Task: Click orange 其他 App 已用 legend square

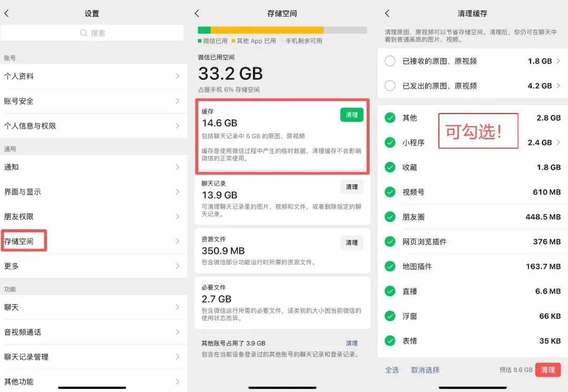Action: coord(234,41)
